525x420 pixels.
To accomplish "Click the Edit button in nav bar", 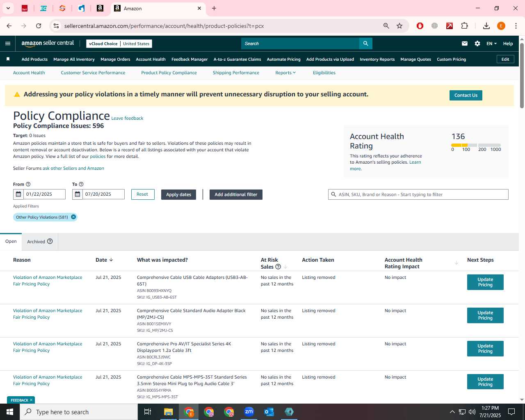I will (505, 59).
